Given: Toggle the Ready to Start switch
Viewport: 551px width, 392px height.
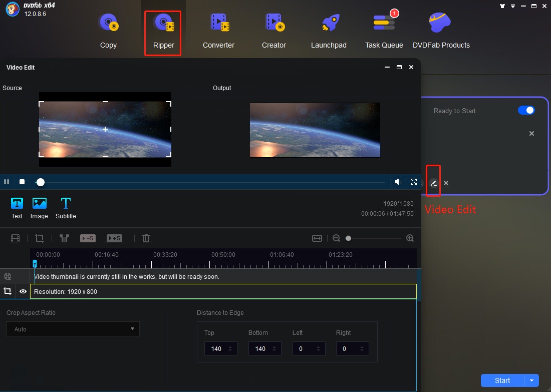Looking at the screenshot, I should 526,110.
